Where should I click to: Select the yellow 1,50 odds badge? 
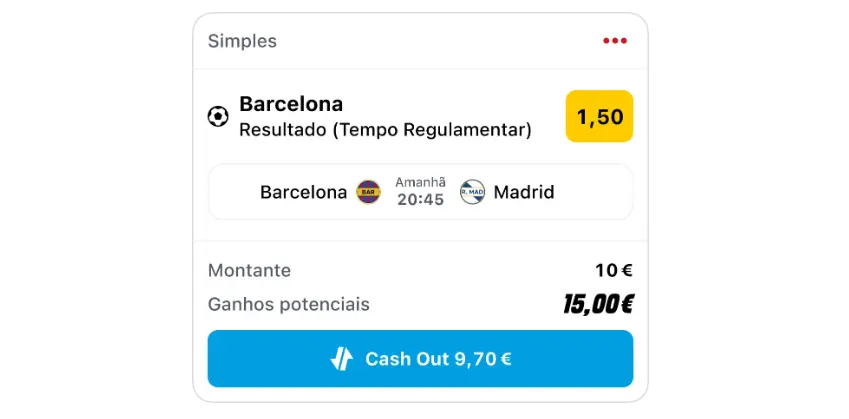coord(600,117)
